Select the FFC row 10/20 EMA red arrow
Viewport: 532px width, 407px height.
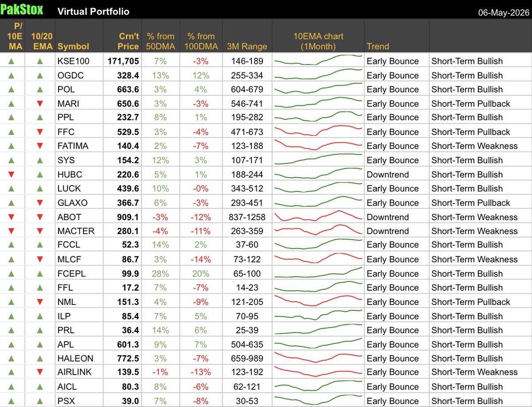click(x=39, y=132)
